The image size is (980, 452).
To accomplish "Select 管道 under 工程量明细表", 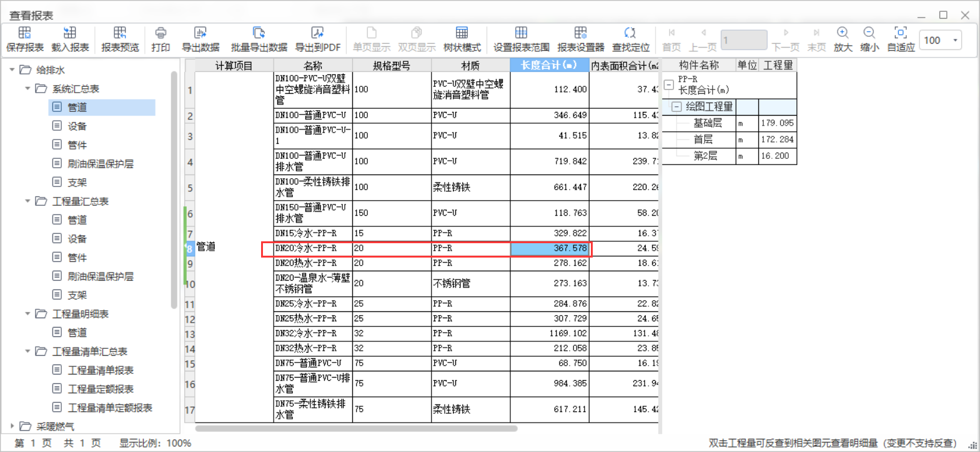I will 77,333.
